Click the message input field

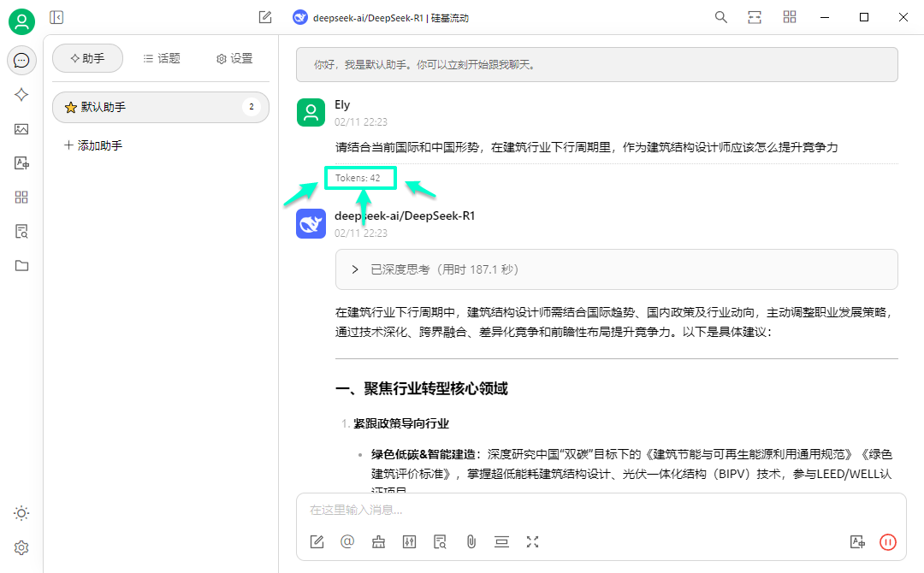599,510
